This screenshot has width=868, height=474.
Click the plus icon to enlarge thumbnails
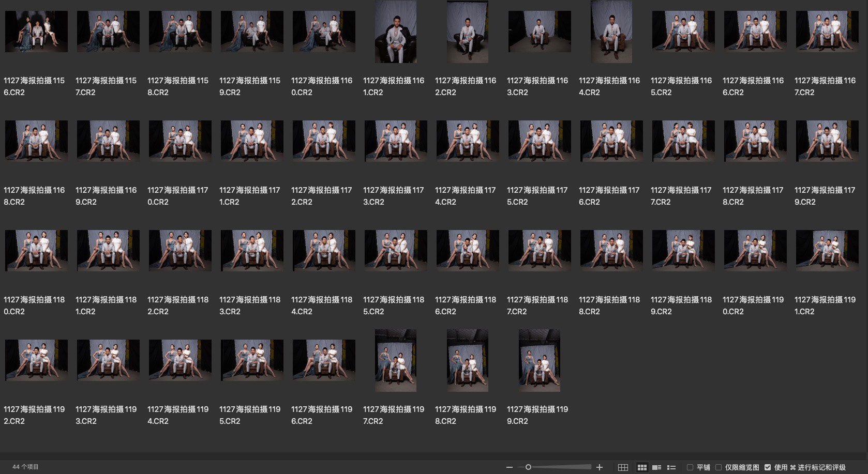(600, 467)
